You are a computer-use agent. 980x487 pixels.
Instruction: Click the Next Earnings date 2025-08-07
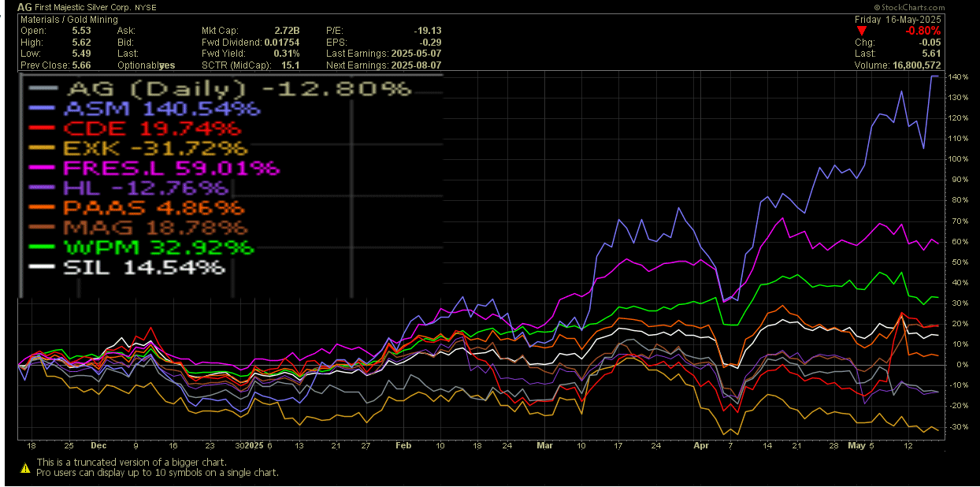click(x=415, y=65)
